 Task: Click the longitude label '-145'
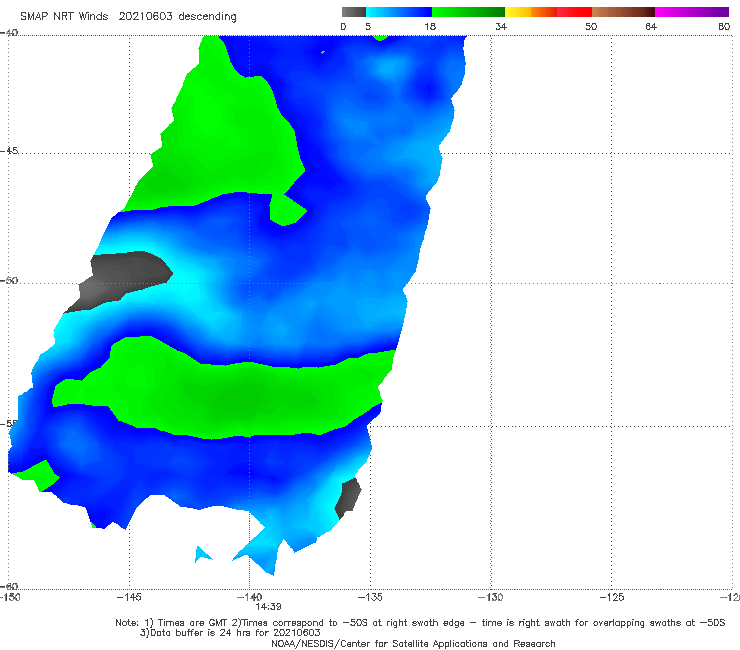click(129, 597)
